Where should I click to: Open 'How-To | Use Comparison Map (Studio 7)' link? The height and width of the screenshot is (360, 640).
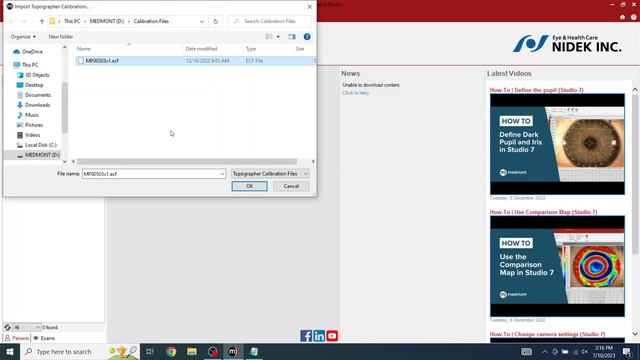pos(543,212)
